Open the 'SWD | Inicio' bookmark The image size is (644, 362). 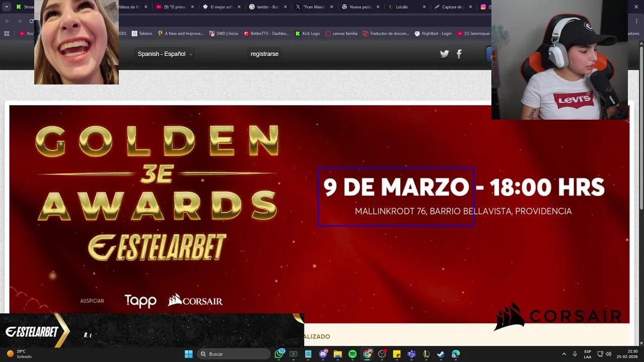(x=223, y=34)
